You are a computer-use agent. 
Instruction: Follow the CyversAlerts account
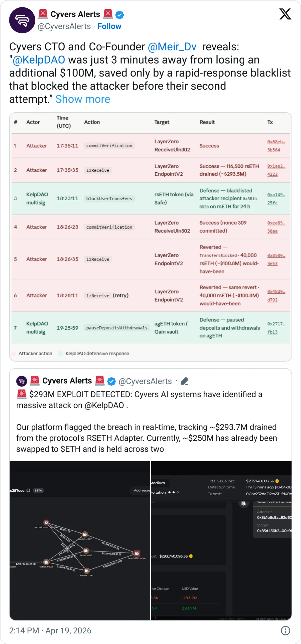109,26
